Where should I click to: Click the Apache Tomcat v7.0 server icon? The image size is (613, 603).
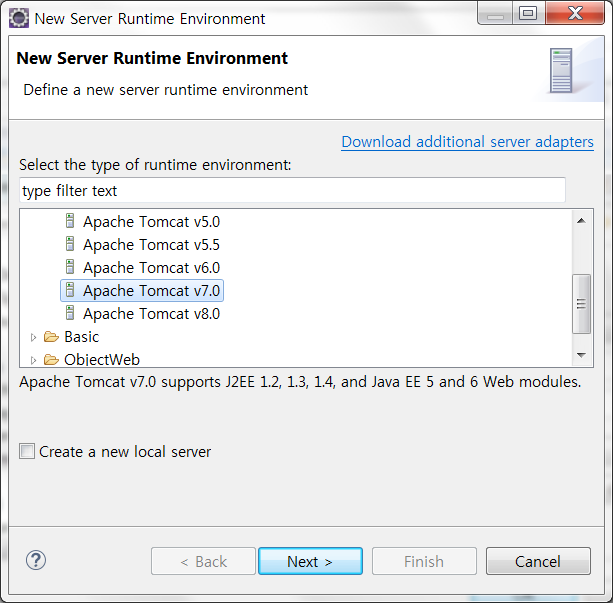(70, 290)
